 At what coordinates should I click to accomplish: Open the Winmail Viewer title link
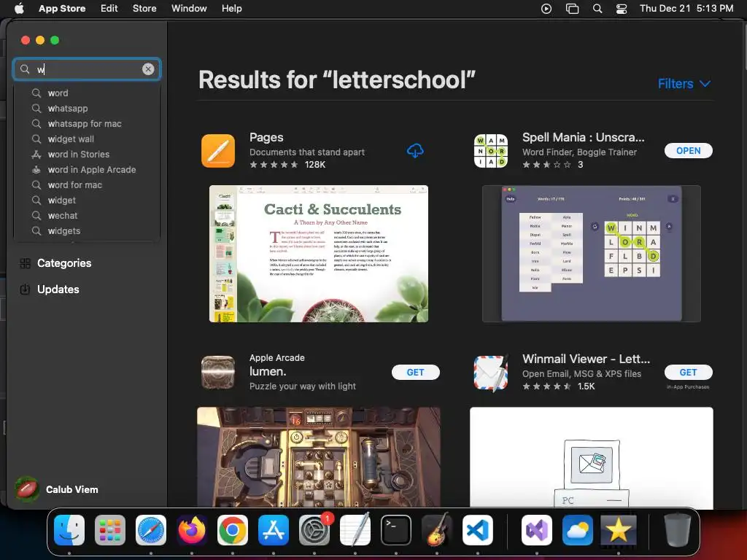point(586,359)
